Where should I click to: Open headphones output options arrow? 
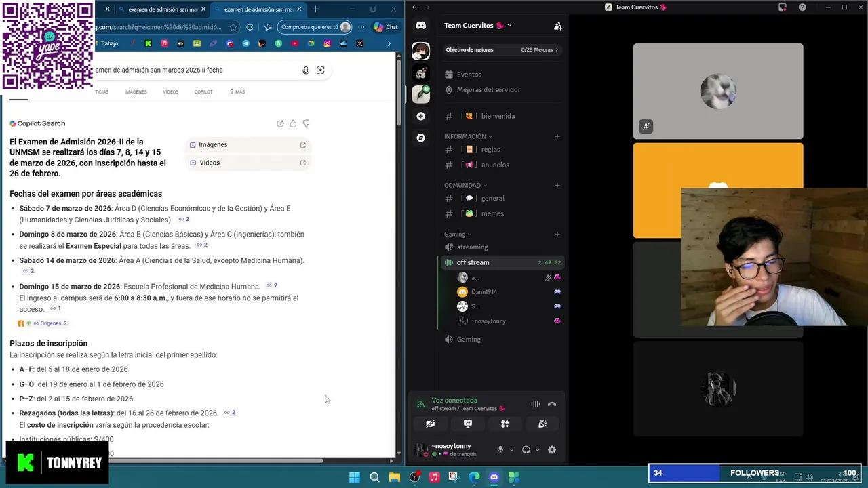[x=537, y=449]
